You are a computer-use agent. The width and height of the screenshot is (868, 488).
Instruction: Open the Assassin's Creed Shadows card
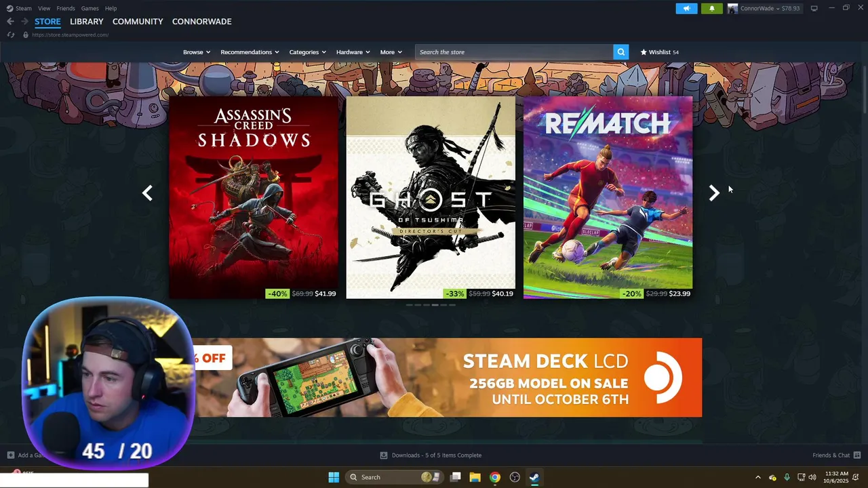click(x=254, y=197)
